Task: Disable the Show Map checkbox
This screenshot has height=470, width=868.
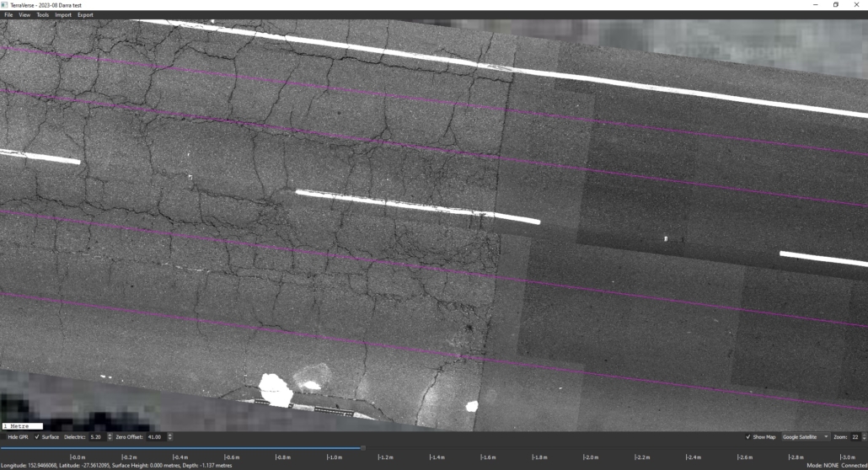Action: [x=748, y=437]
